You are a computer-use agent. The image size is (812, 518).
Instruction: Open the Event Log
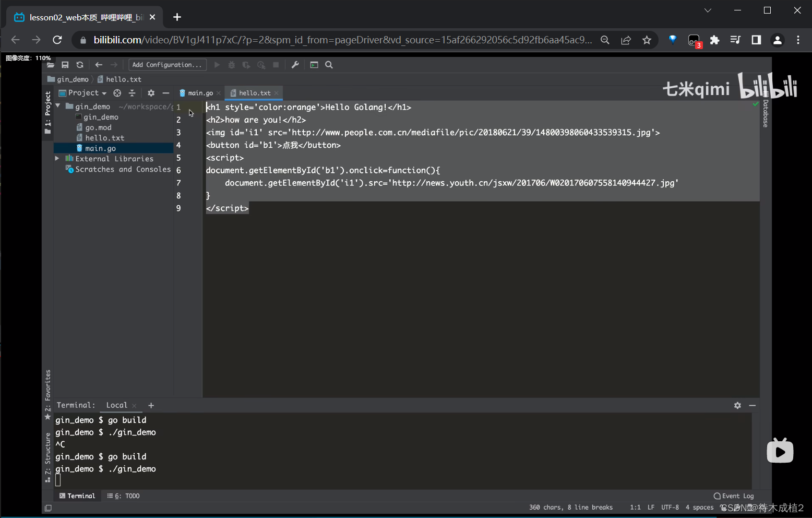[x=734, y=496]
